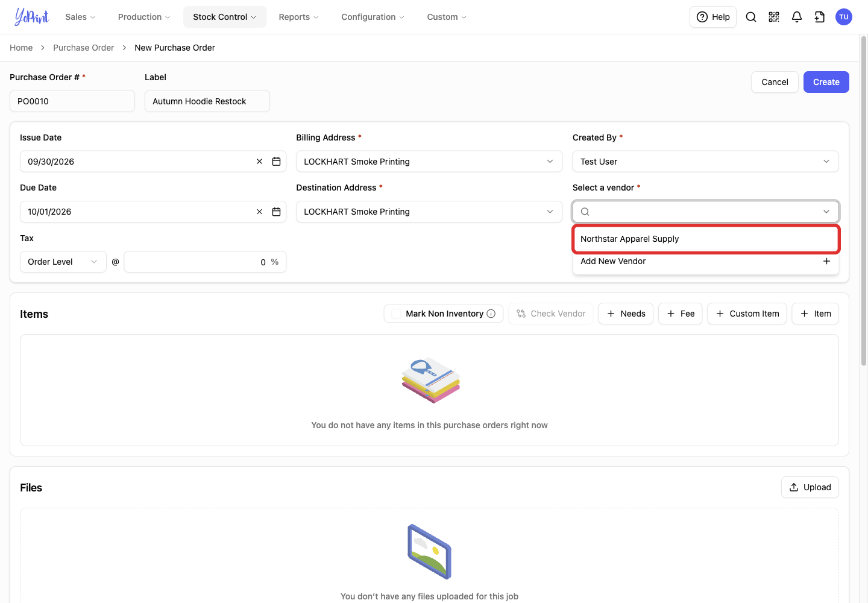Click the info icon next to Mark Non Inventory
868x603 pixels.
click(x=491, y=314)
